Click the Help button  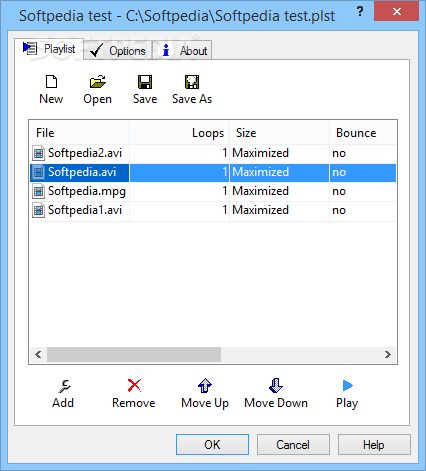coord(374,444)
